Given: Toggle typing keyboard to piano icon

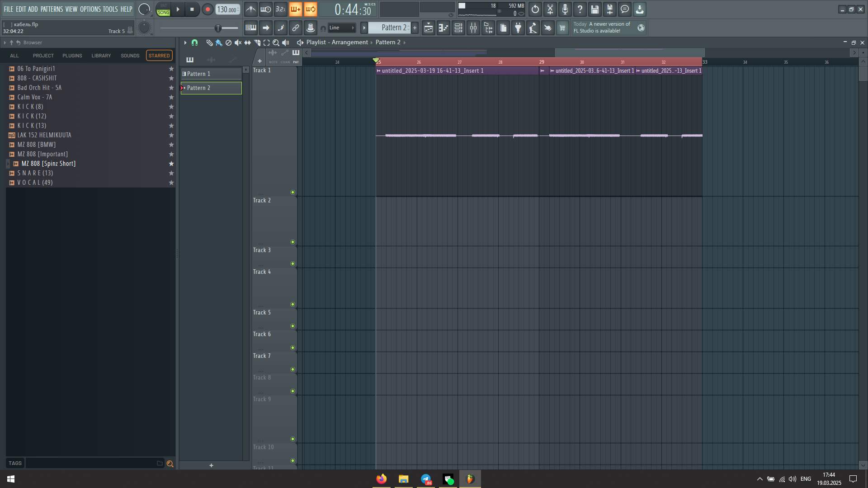Looking at the screenshot, I should [x=251, y=28].
